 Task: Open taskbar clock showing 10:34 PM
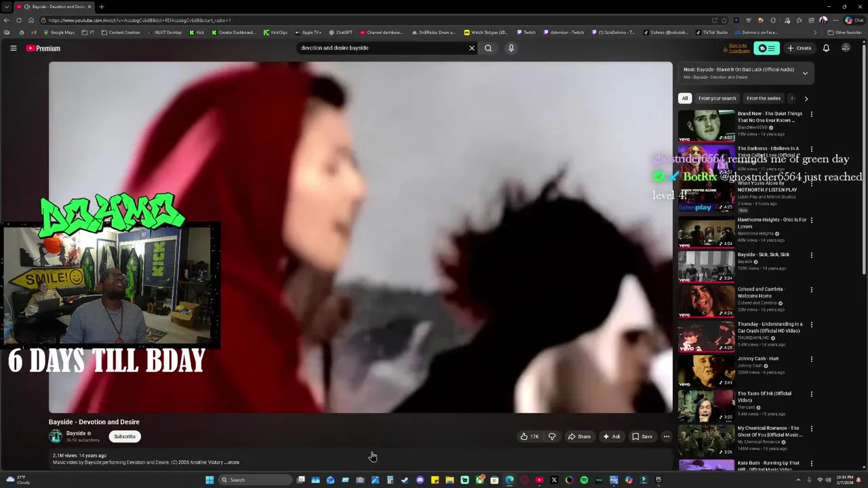[x=845, y=480]
